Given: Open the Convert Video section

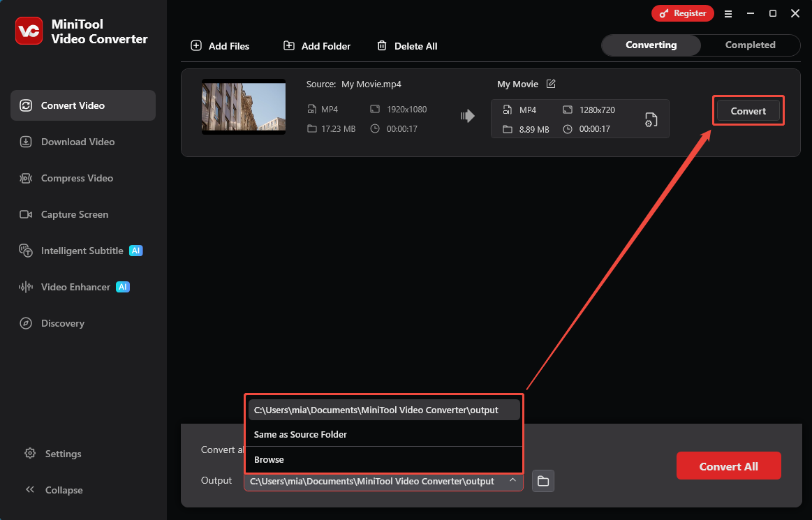Looking at the screenshot, I should (83, 105).
